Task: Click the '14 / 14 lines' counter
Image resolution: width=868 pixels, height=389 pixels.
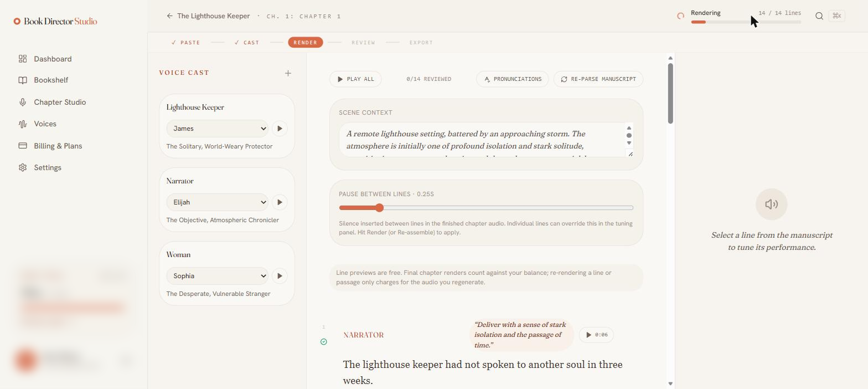Action: 779,13
